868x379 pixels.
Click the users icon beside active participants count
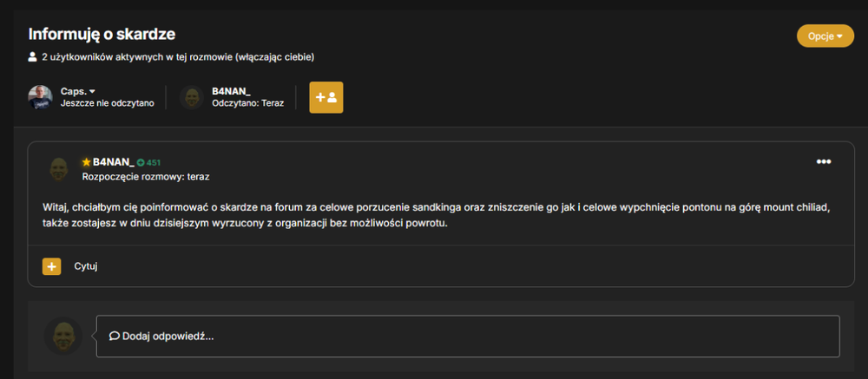[x=33, y=57]
